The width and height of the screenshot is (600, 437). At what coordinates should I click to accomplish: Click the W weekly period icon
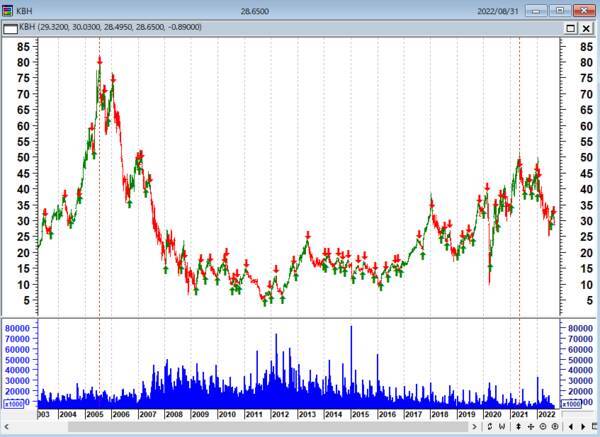pyautogui.click(x=501, y=427)
